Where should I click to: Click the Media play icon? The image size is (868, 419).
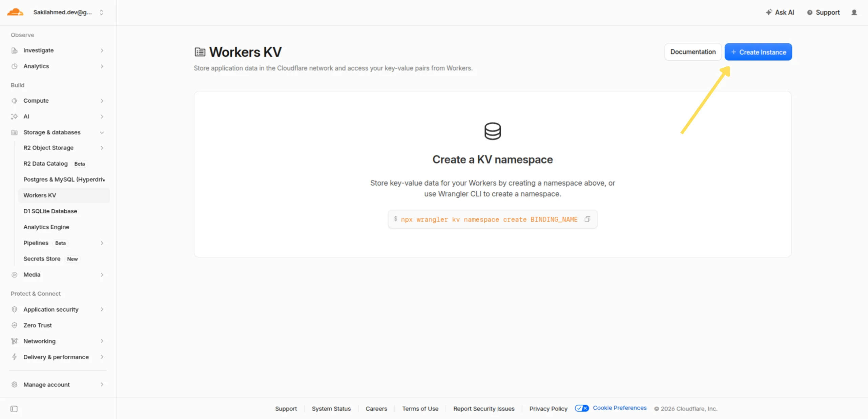pyautogui.click(x=14, y=275)
